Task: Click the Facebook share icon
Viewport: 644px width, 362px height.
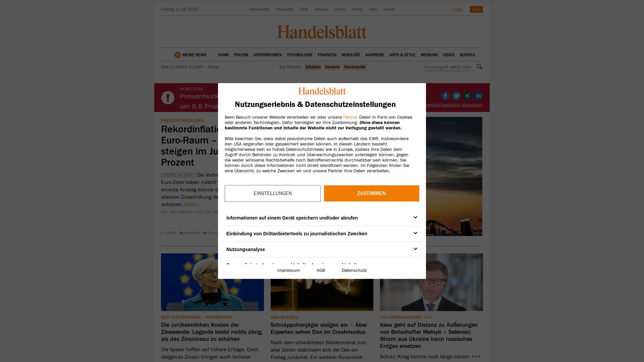Action: pyautogui.click(x=445, y=96)
